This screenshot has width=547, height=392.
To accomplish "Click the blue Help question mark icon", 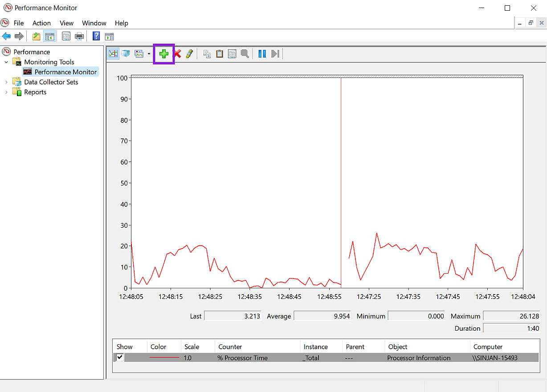I will pos(96,36).
